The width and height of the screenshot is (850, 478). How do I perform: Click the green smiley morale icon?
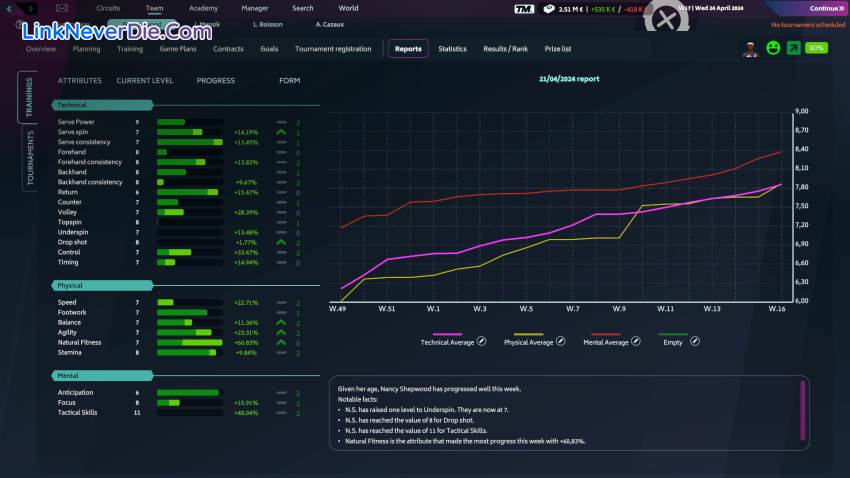(773, 48)
